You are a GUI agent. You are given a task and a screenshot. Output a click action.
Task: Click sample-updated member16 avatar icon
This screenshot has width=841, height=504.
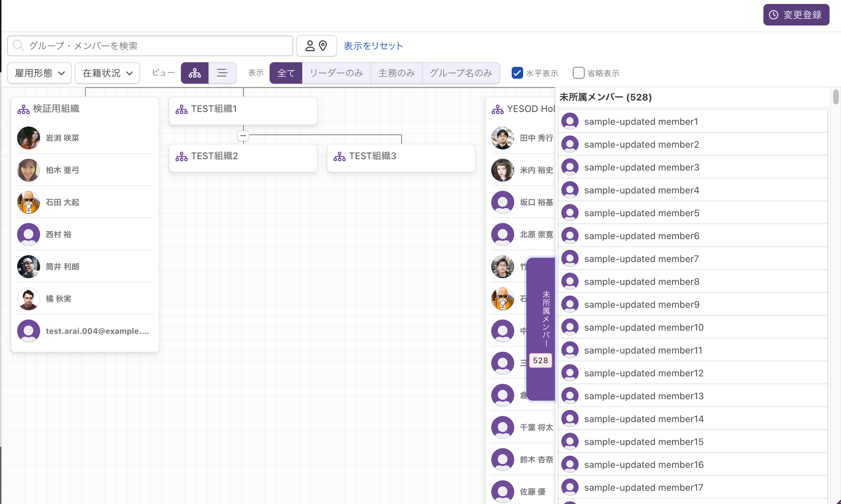pyautogui.click(x=570, y=465)
